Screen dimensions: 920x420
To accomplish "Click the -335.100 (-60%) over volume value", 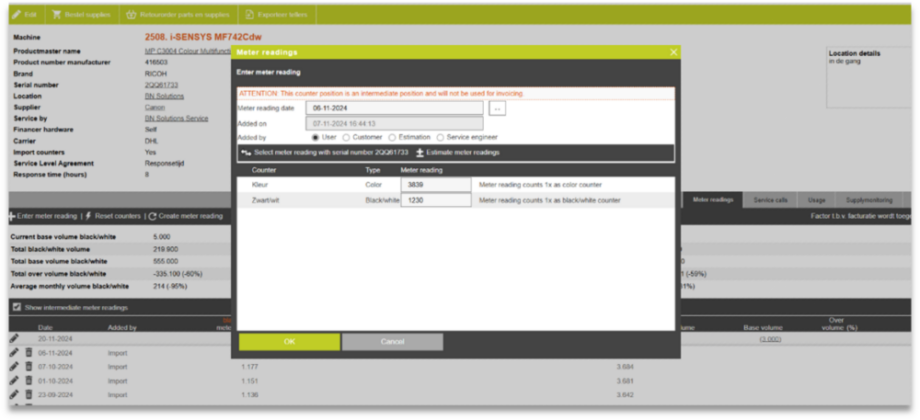I will (x=178, y=273).
